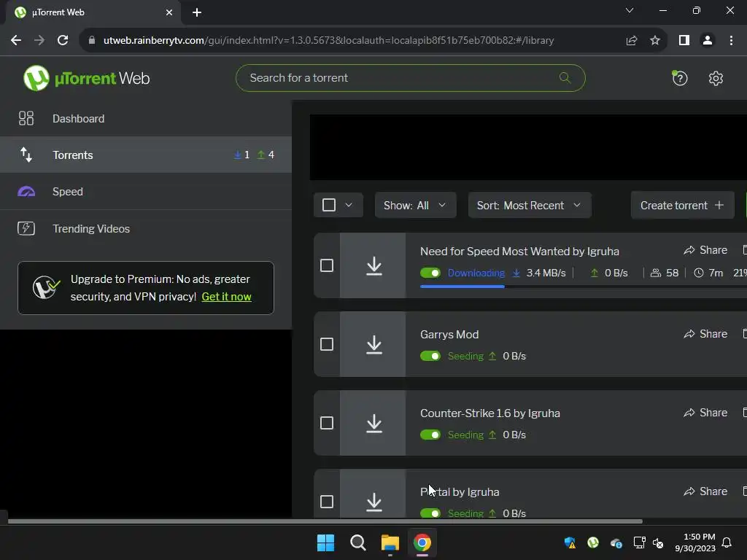
Task: Click the Speed gauge icon
Action: pyautogui.click(x=26, y=192)
